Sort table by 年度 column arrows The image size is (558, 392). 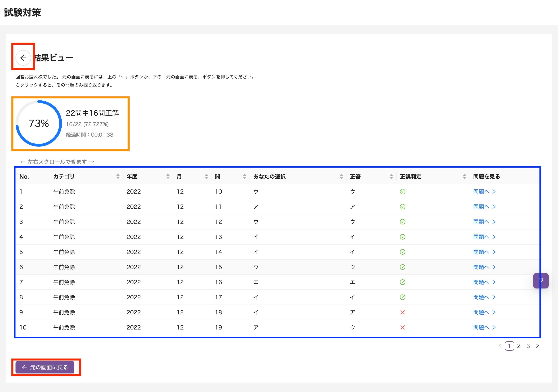(168, 176)
